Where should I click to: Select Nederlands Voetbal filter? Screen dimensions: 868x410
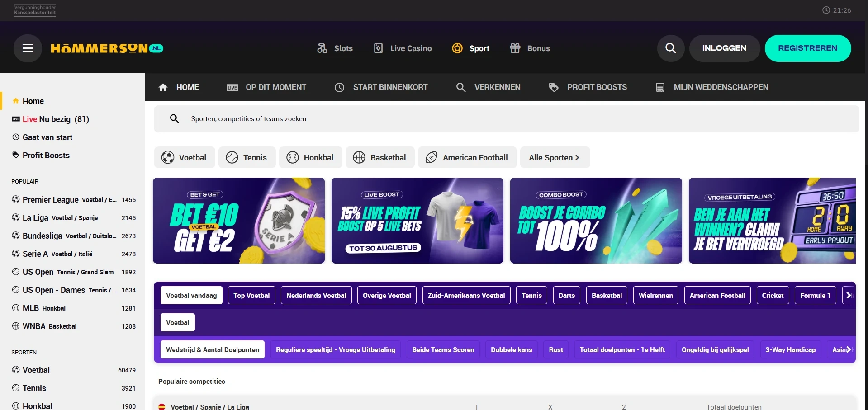316,295
